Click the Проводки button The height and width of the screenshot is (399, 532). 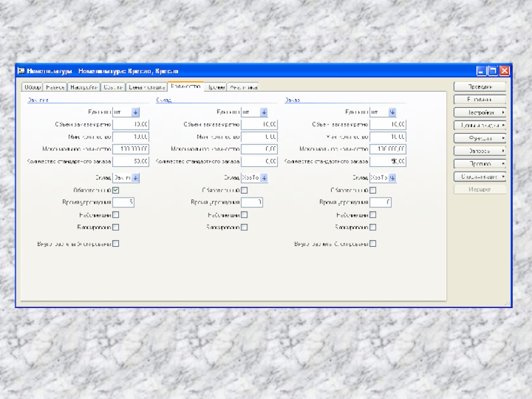(479, 87)
